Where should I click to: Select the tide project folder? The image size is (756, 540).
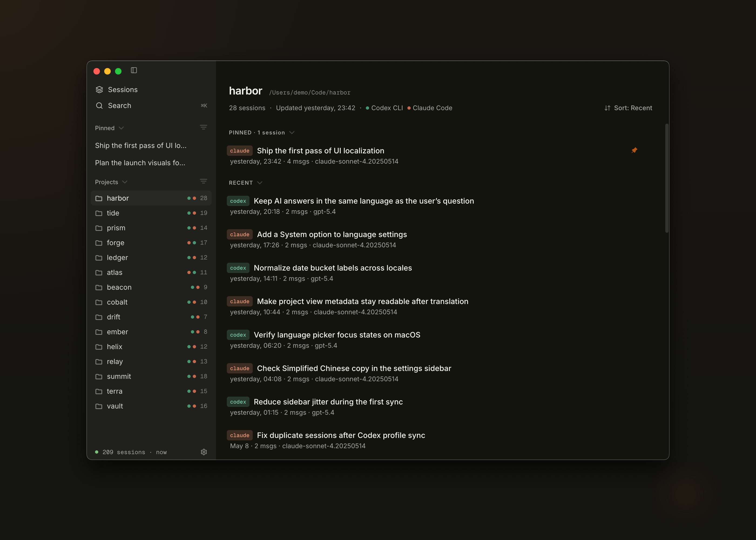click(151, 213)
